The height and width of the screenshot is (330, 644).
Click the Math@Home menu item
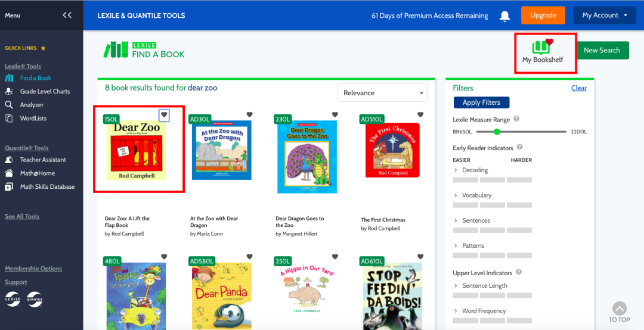pos(38,173)
